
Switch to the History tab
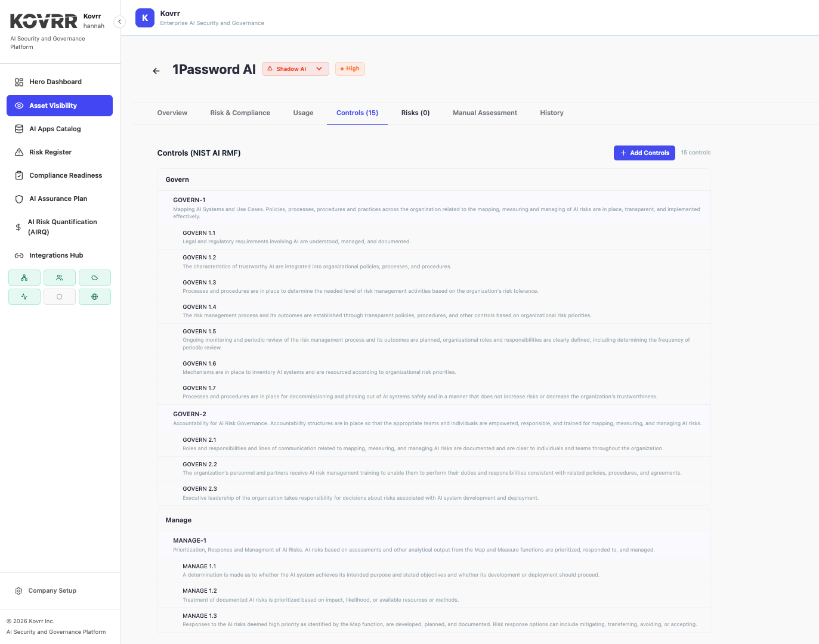[552, 113]
